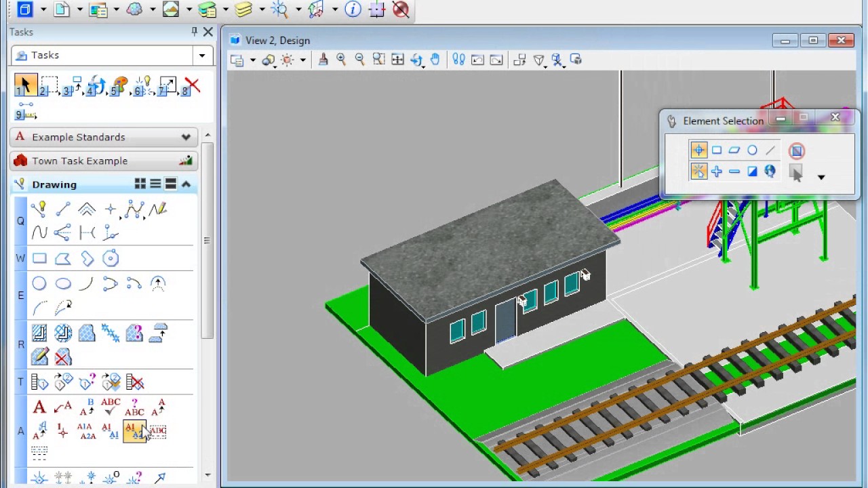
Task: Click the View Previous icon
Action: point(477,60)
